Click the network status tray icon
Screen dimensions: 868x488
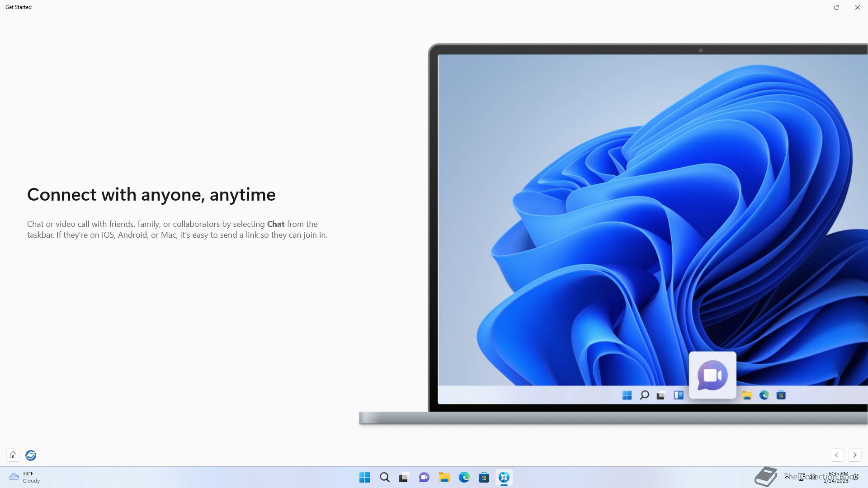click(x=801, y=477)
